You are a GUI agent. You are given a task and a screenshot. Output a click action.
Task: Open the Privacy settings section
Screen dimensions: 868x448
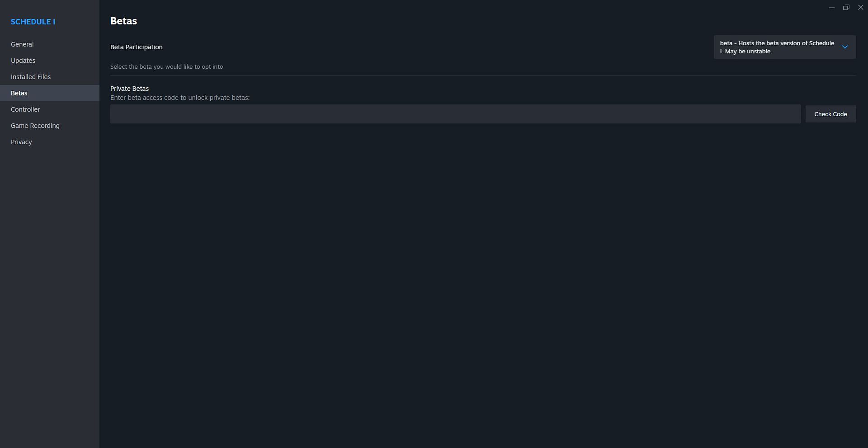[49, 142]
